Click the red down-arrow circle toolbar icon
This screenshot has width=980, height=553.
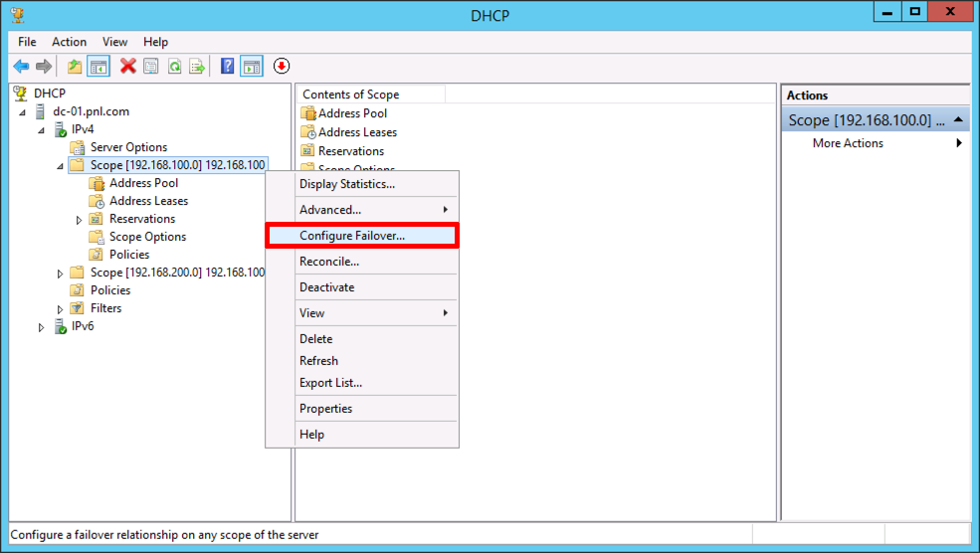[282, 67]
